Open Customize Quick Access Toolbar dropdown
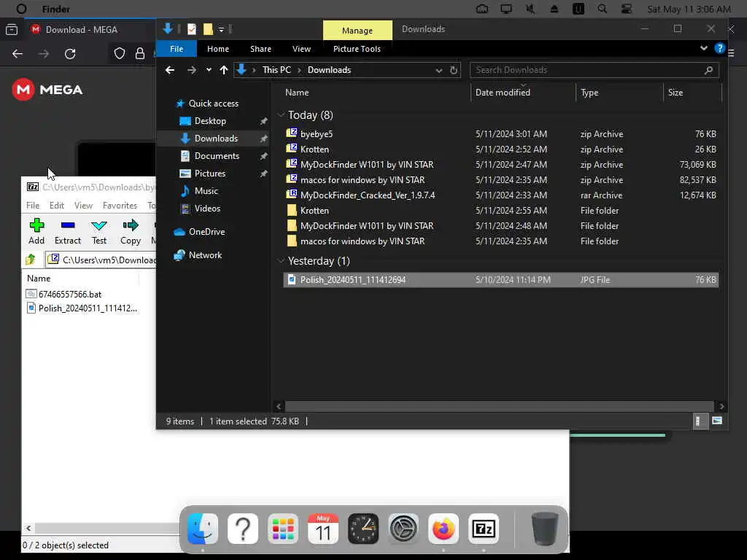Viewport: 747px width, 560px height. pyautogui.click(x=222, y=30)
